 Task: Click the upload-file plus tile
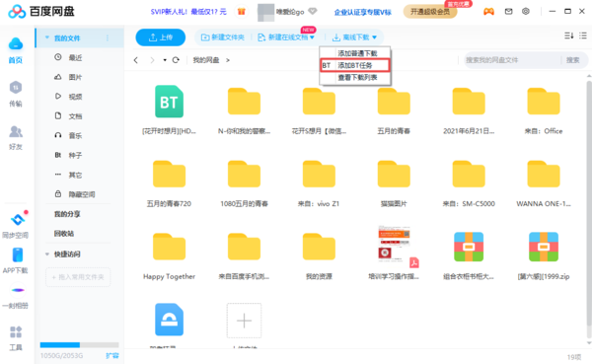point(244,321)
